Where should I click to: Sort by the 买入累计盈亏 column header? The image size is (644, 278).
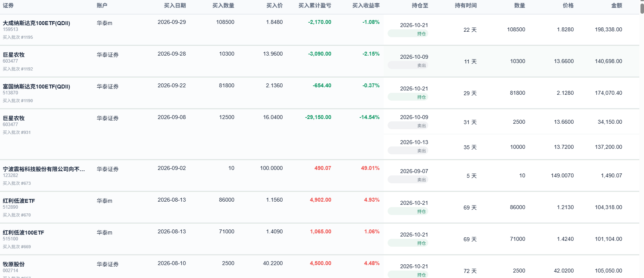click(x=315, y=5)
